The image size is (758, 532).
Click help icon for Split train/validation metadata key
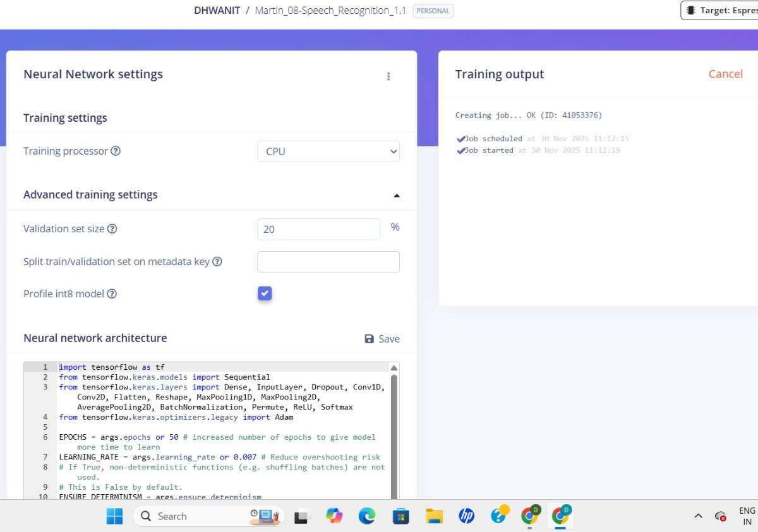coord(217,262)
